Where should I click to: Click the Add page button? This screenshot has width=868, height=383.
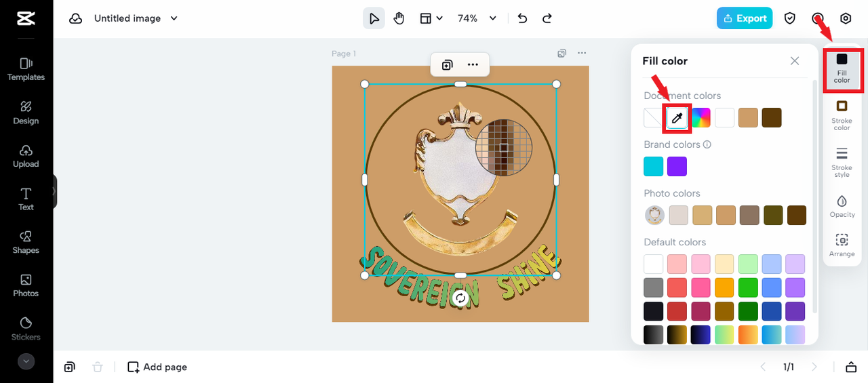pos(157,367)
